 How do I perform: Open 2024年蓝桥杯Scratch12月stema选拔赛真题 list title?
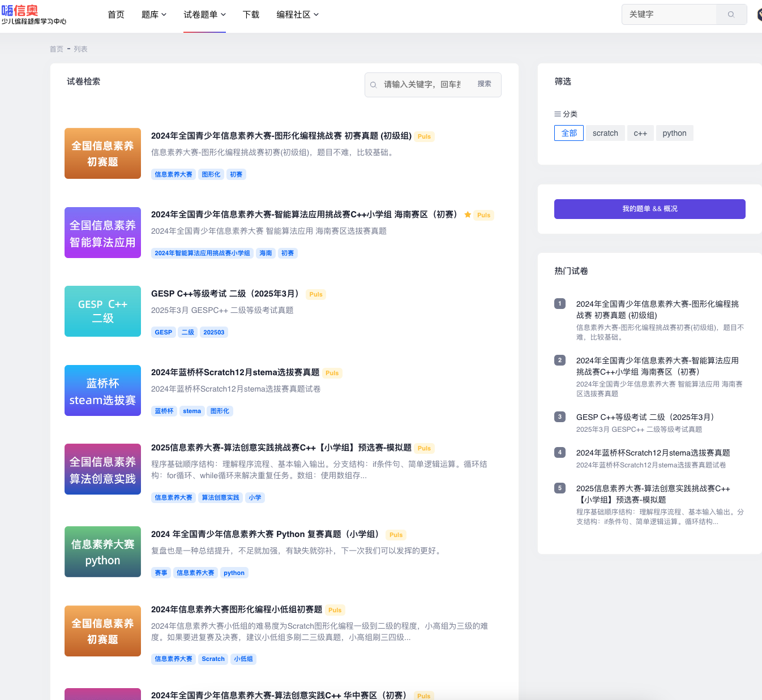pyautogui.click(x=235, y=372)
